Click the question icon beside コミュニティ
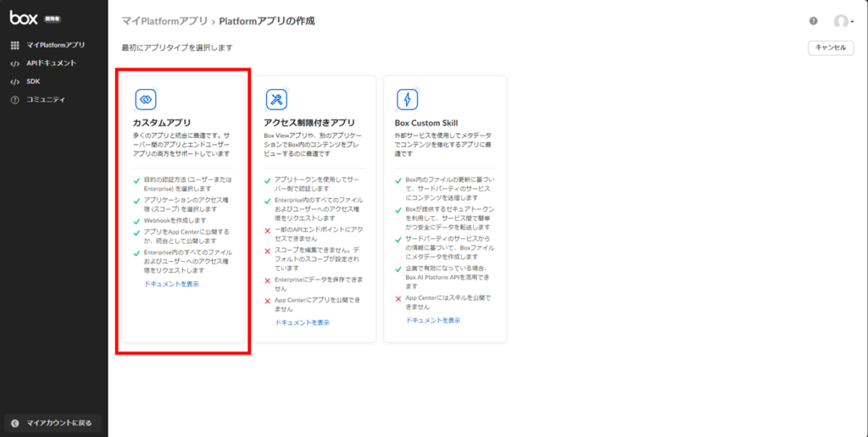868x437 pixels. (x=15, y=100)
